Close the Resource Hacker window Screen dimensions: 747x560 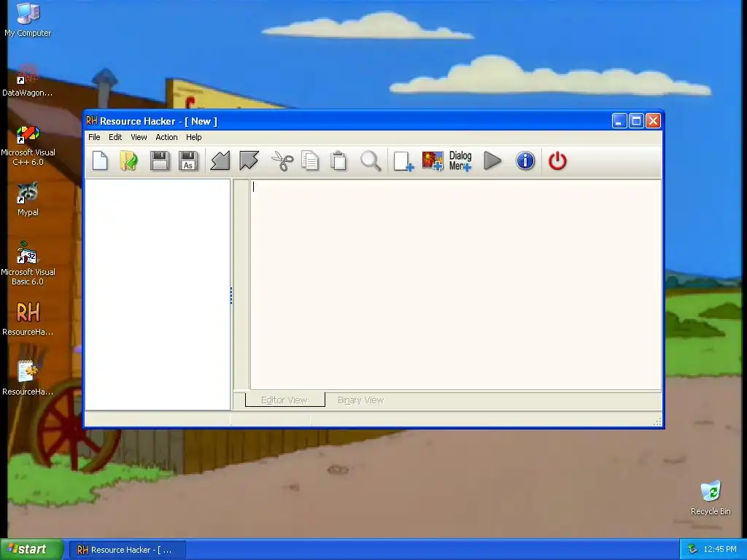click(x=653, y=121)
